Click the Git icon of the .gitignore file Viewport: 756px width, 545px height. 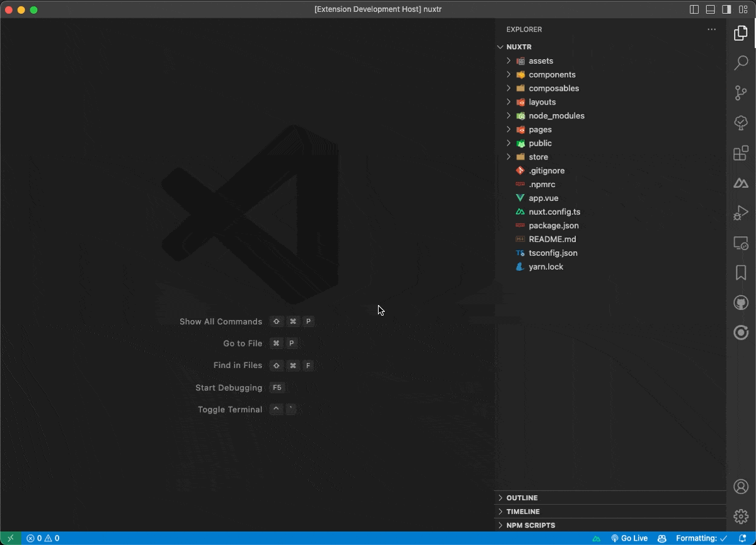coord(520,171)
